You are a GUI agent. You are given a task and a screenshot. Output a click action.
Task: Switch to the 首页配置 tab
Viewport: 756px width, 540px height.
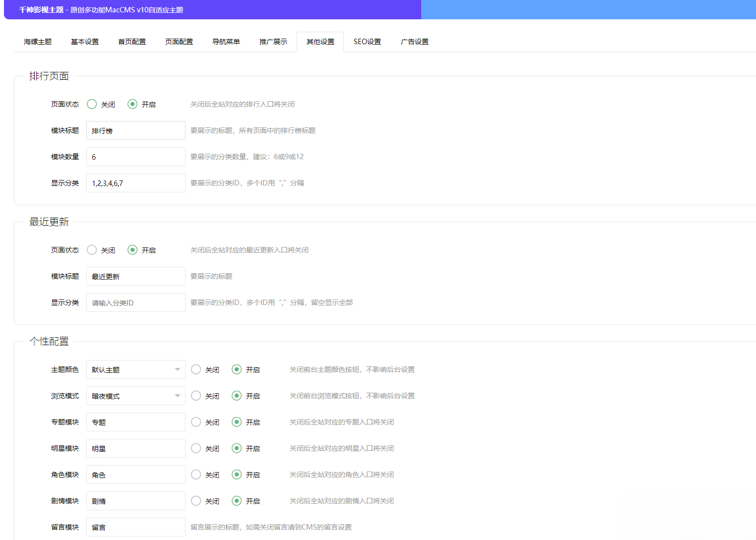point(131,42)
